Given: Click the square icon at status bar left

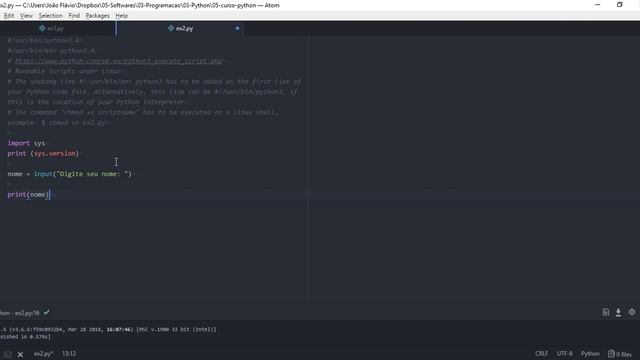Looking at the screenshot, I should (x=7, y=354).
